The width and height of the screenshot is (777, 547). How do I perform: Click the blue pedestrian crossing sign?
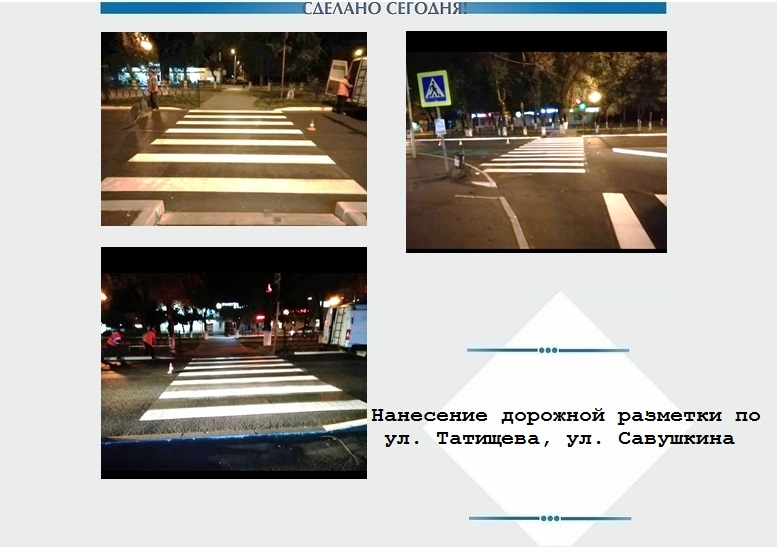click(x=434, y=89)
